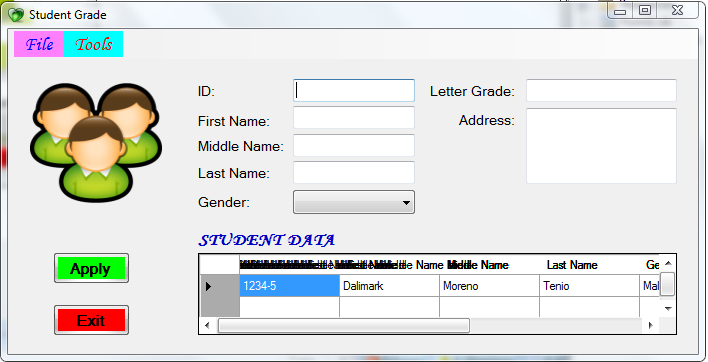This screenshot has height=362, width=708.
Task: Open the Tools menu
Action: [x=93, y=44]
